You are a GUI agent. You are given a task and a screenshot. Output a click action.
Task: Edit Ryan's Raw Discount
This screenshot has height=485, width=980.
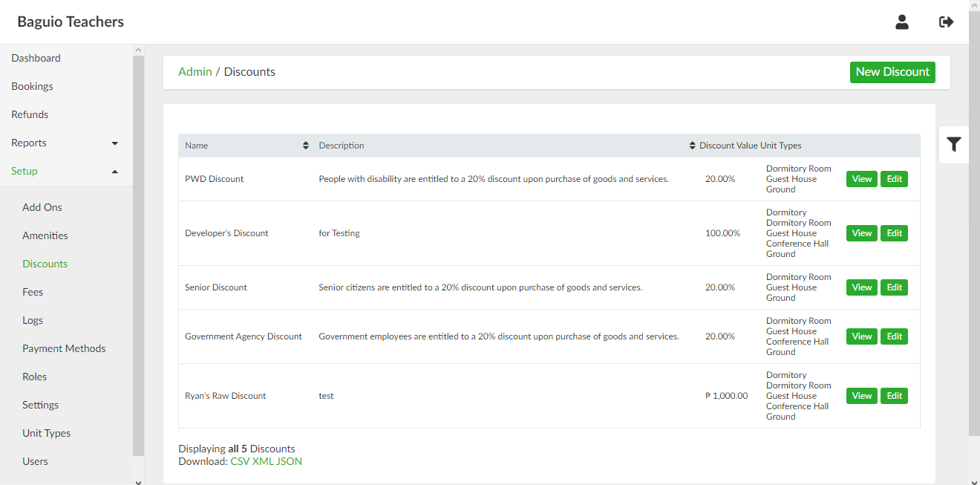click(894, 396)
